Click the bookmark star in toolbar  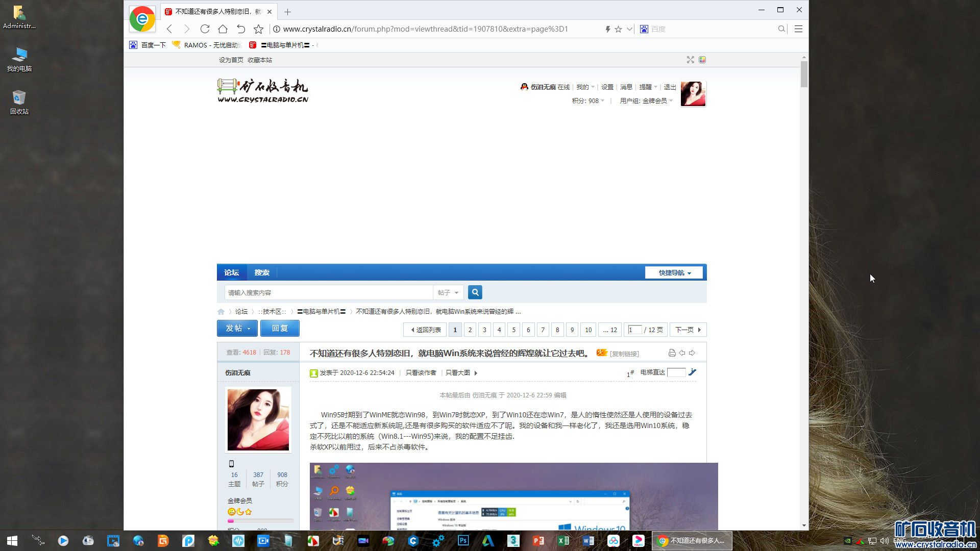coord(259,29)
